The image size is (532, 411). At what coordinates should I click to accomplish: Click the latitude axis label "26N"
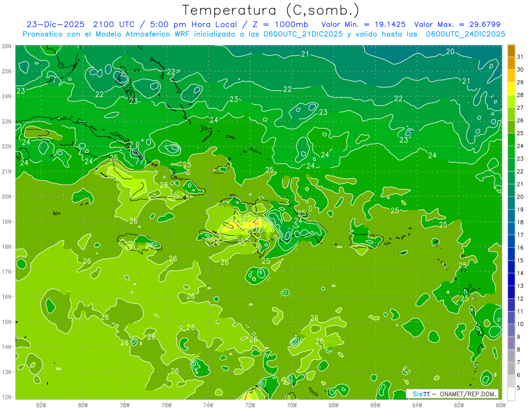pyautogui.click(x=6, y=46)
